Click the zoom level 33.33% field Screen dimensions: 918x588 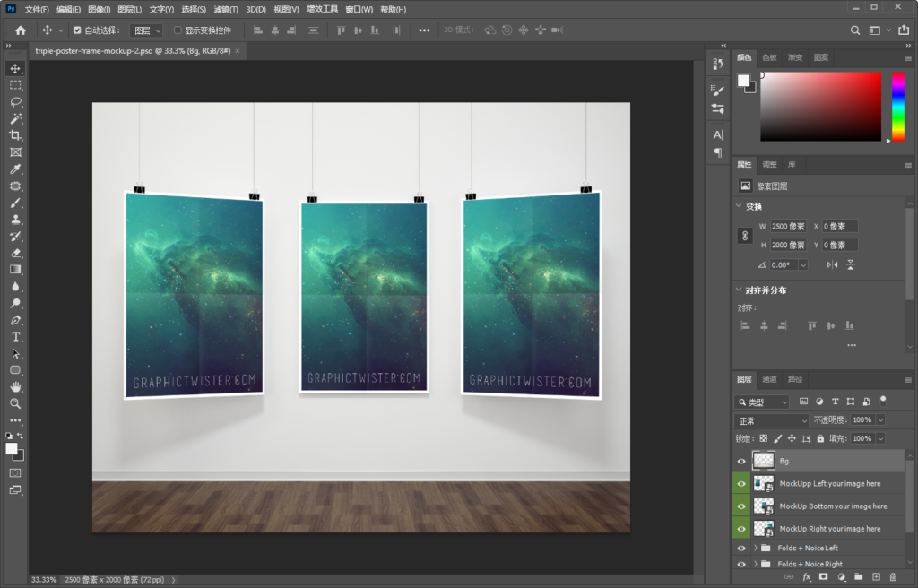coord(44,580)
